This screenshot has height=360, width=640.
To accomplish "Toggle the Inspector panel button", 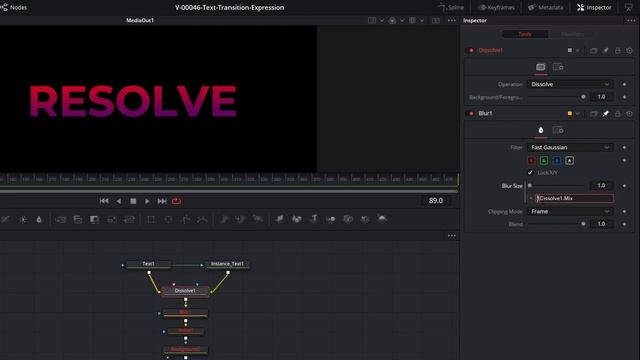I will (594, 7).
